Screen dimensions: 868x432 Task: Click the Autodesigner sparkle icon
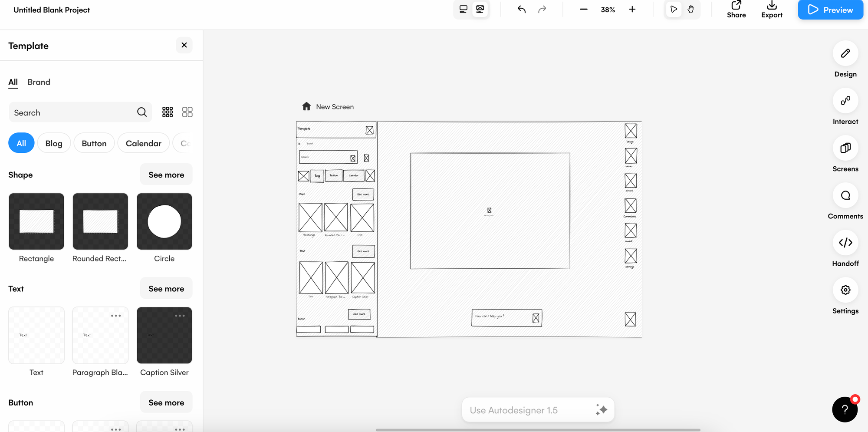(x=601, y=409)
